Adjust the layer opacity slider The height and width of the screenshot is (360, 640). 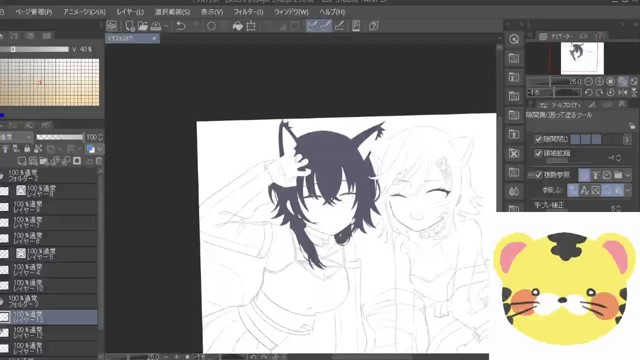tap(60, 137)
